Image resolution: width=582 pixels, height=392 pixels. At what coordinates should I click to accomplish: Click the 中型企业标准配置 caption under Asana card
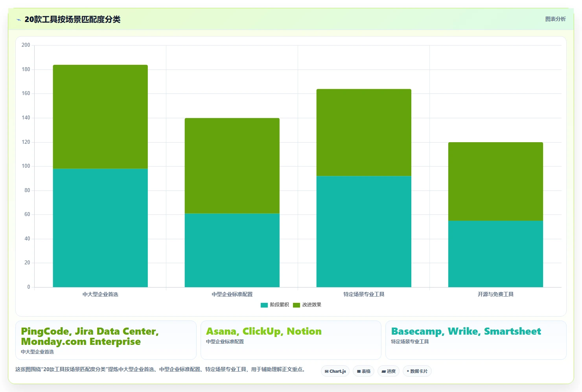[x=225, y=342]
